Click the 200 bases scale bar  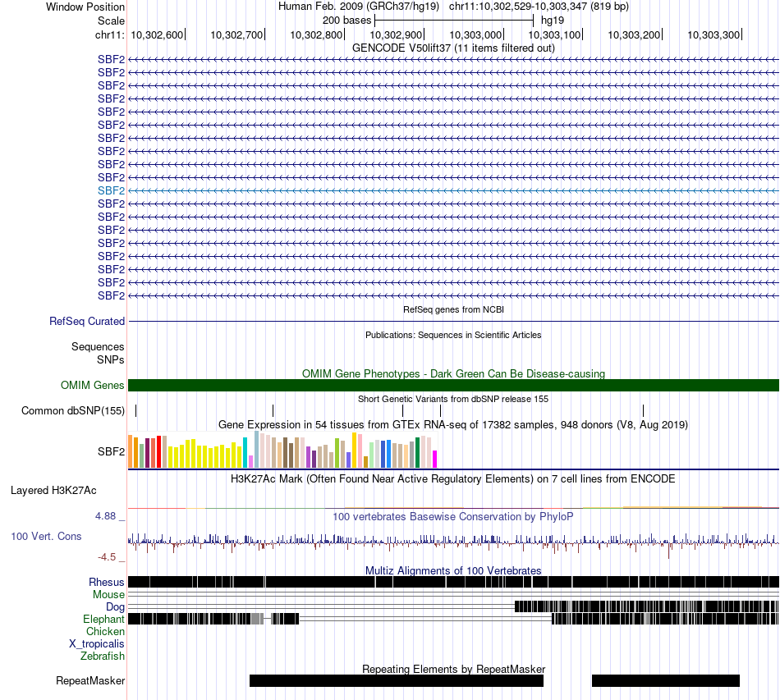pos(454,21)
